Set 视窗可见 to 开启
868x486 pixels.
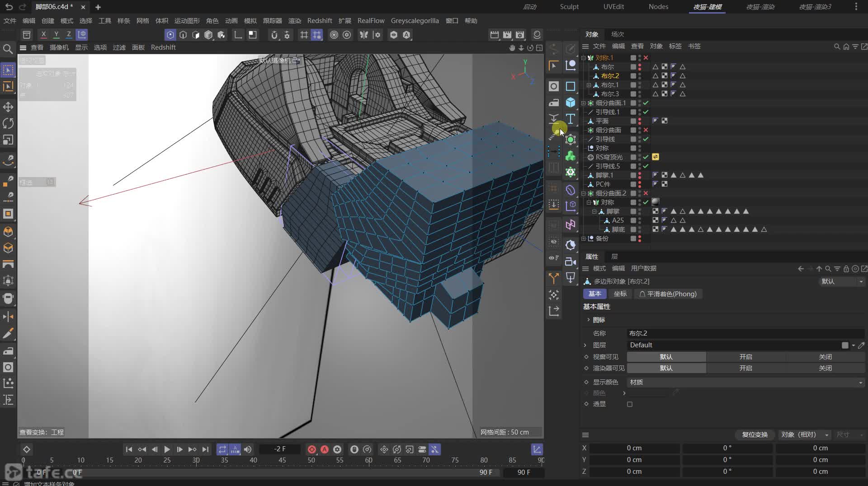point(745,357)
